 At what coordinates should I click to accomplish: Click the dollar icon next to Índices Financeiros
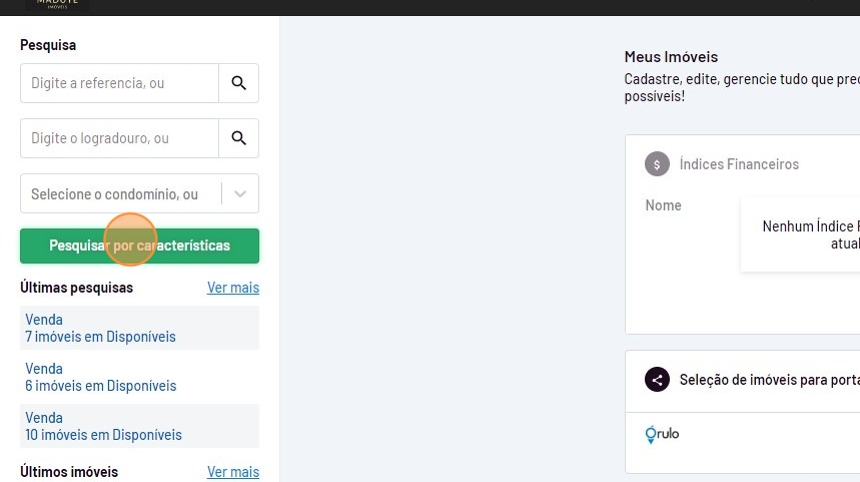[x=657, y=164]
